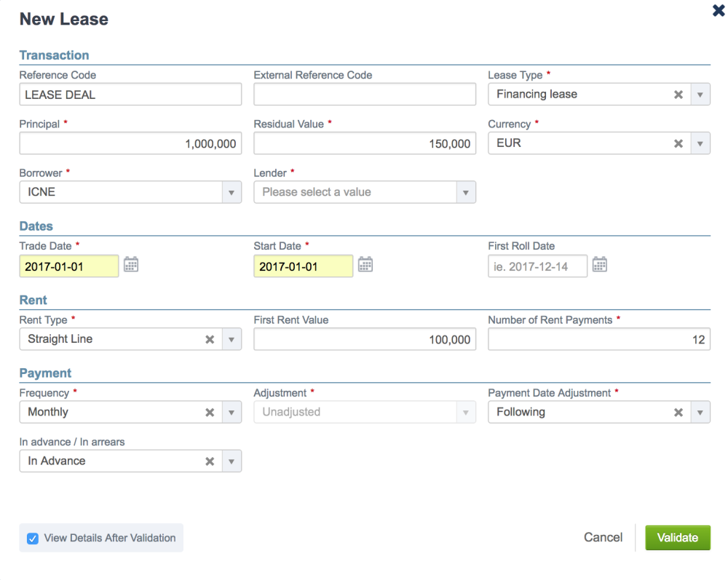Clear the Currency EUR selection

click(678, 143)
